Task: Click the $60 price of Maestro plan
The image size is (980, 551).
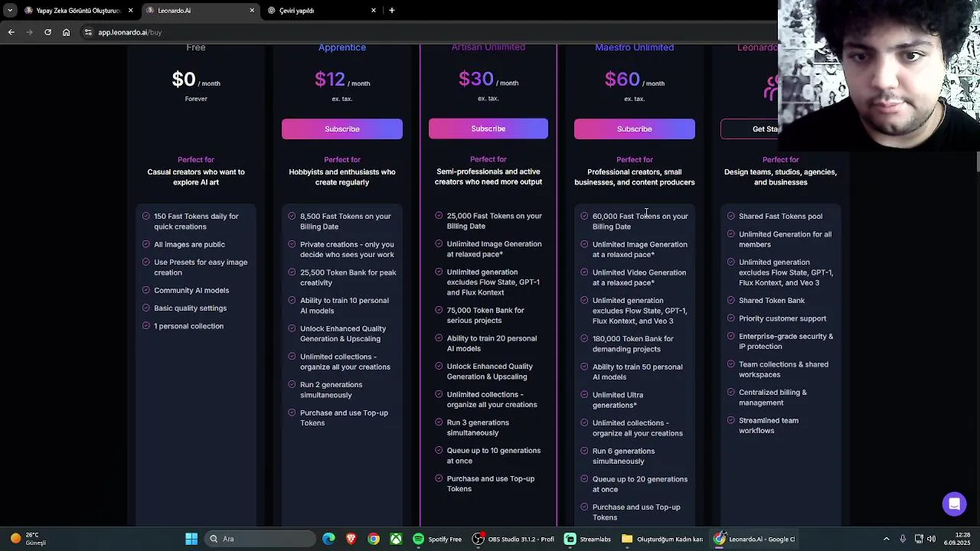Action: tap(622, 79)
